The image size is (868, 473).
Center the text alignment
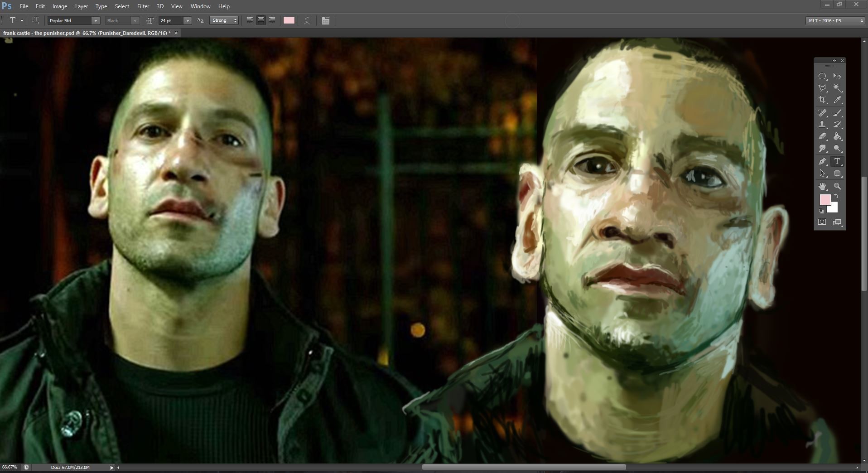[261, 20]
